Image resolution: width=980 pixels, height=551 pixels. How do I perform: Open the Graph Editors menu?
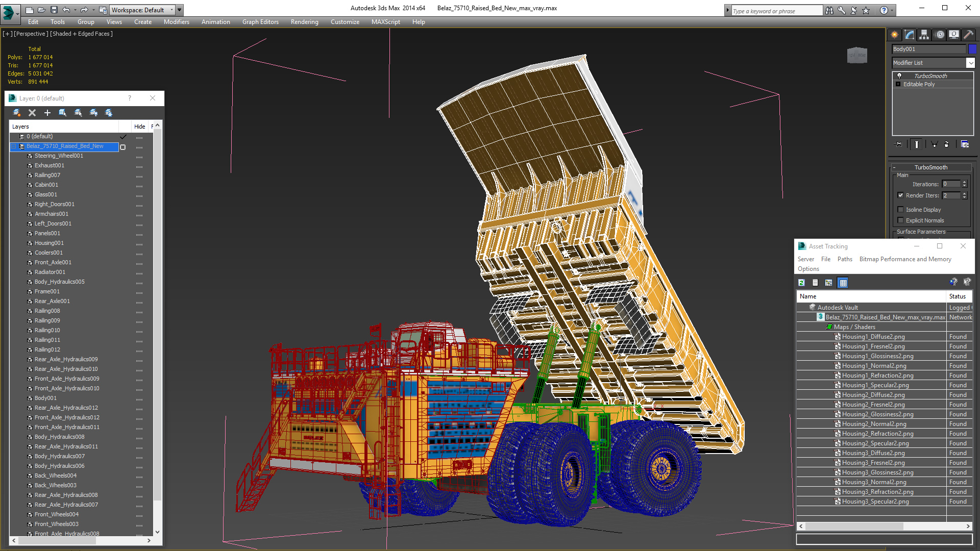pyautogui.click(x=260, y=22)
